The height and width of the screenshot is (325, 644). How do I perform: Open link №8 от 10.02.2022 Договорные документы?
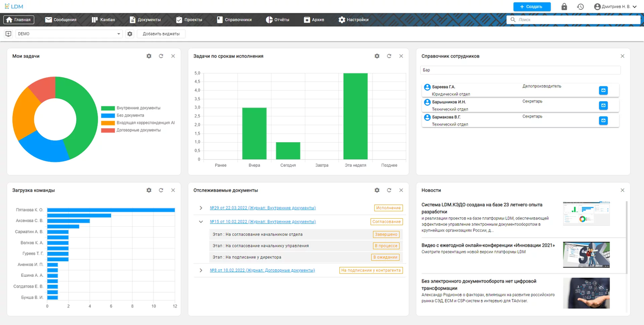(x=262, y=270)
